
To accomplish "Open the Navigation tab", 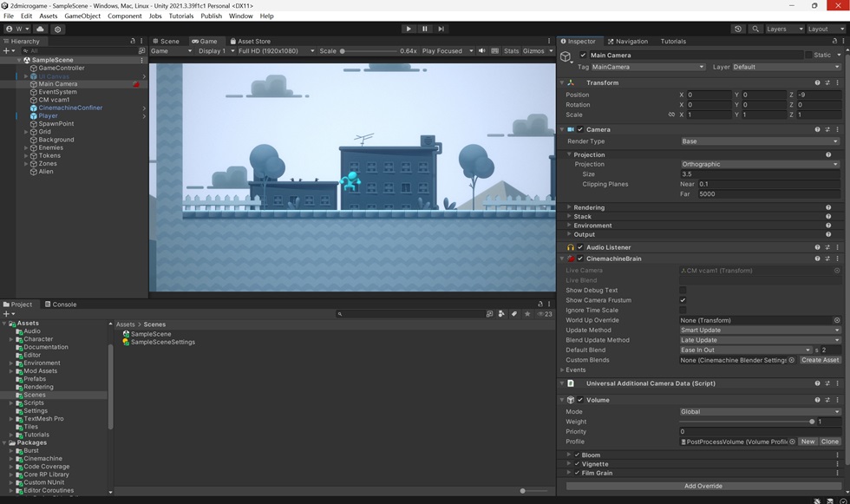I will coord(628,41).
